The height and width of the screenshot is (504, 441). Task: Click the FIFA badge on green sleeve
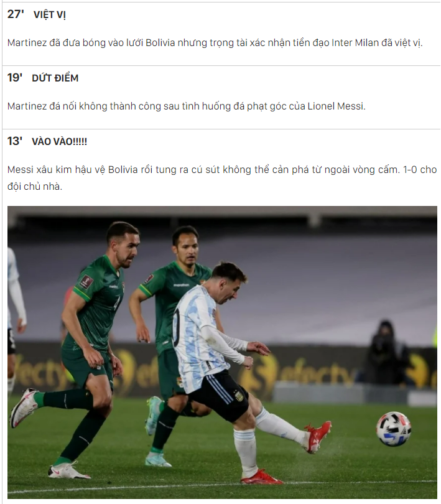(x=86, y=282)
